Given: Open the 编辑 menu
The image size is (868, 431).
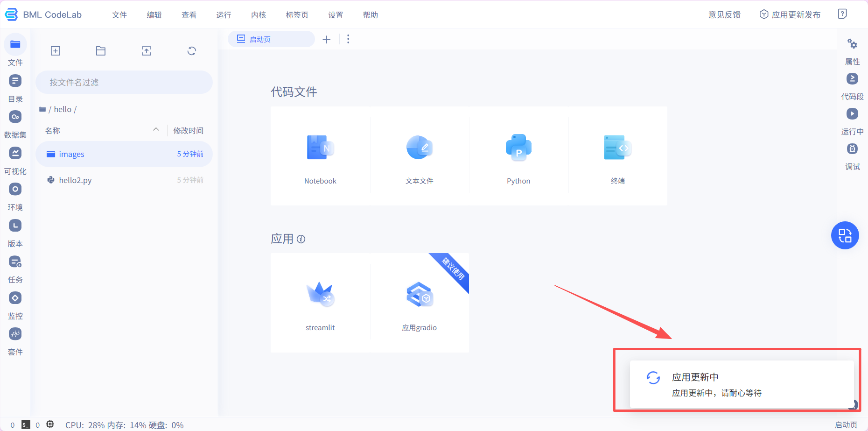Looking at the screenshot, I should [154, 15].
